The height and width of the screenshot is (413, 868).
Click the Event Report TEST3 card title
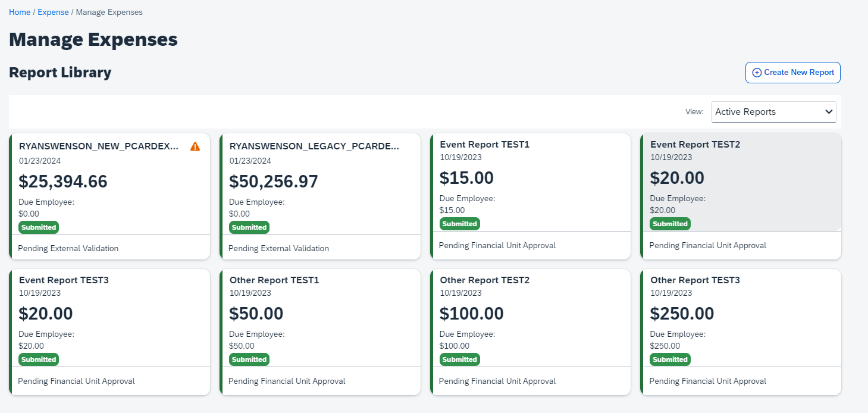click(x=64, y=280)
